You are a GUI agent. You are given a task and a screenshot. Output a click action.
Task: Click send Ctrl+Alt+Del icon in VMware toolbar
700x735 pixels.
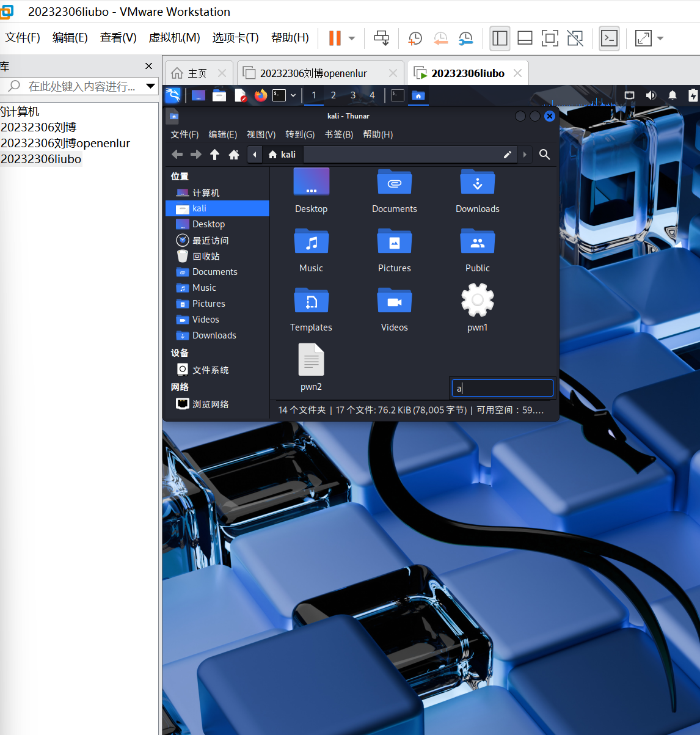[381, 38]
